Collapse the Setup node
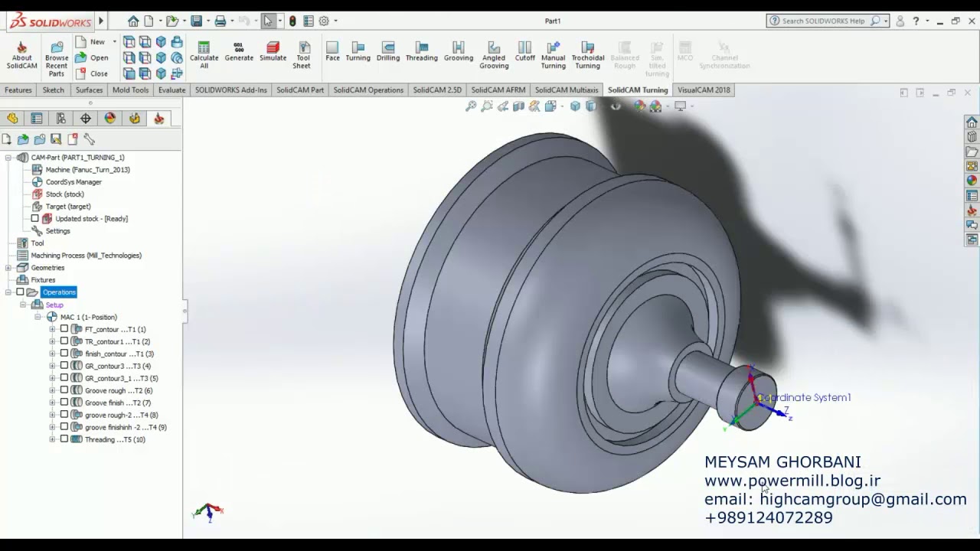Screen dimensions: 980x551 point(23,305)
